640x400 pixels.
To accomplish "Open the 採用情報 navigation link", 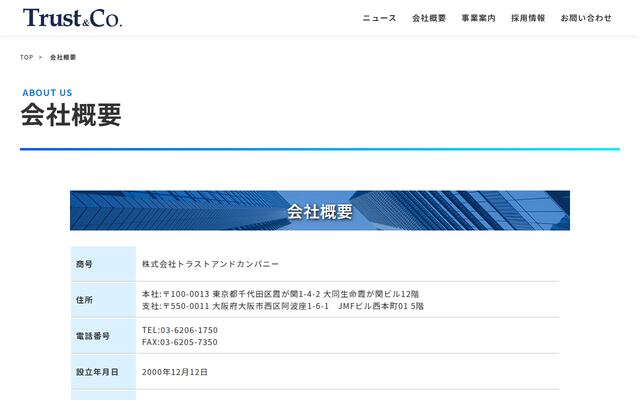I will (x=528, y=18).
